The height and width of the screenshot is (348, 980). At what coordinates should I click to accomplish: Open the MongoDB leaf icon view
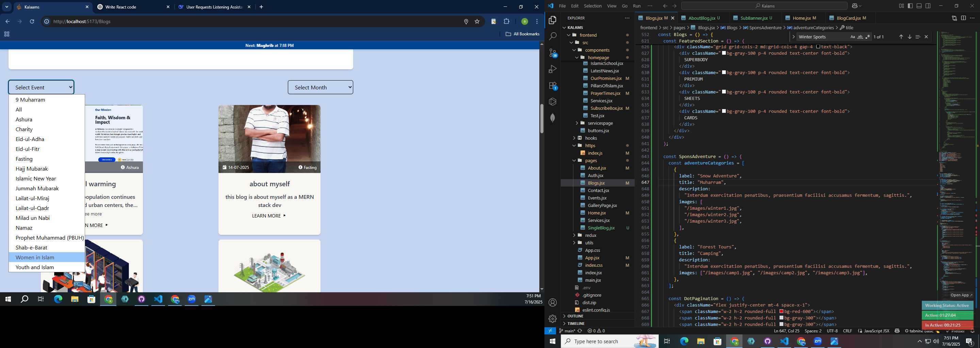pyautogui.click(x=553, y=118)
